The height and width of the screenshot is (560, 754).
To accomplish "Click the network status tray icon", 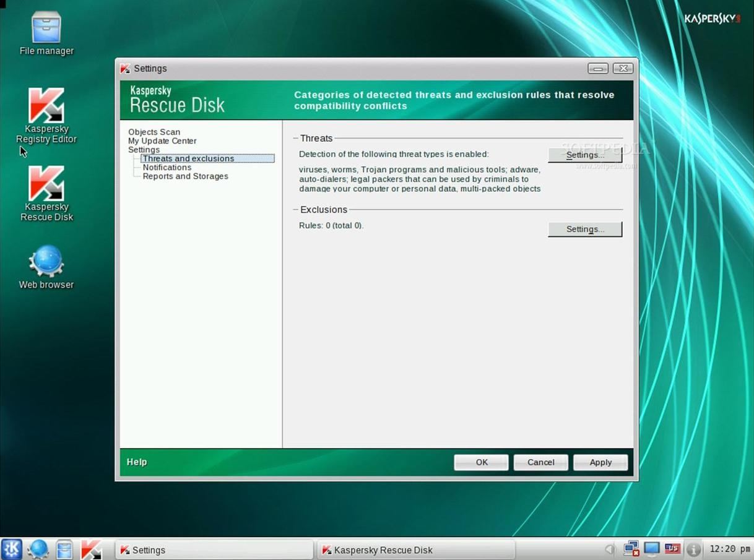I will (x=631, y=549).
